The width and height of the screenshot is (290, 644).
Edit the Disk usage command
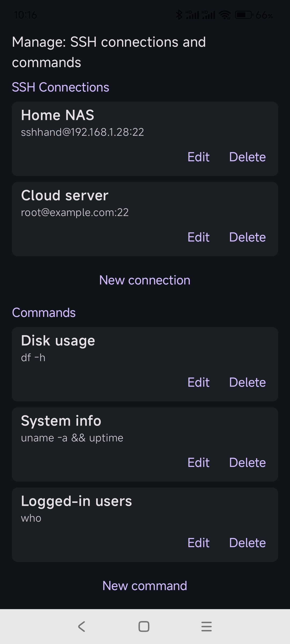[198, 382]
